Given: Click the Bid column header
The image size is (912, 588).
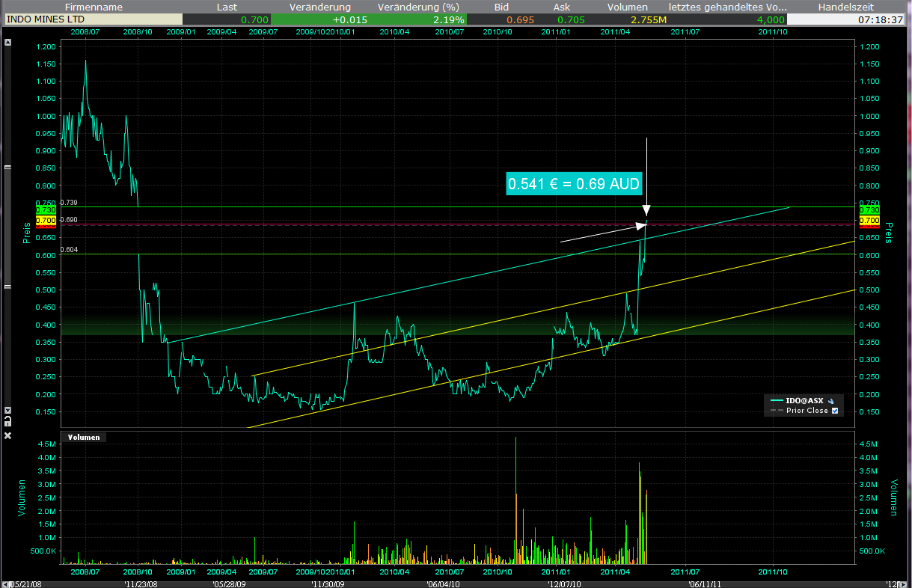Looking at the screenshot, I should click(503, 7).
